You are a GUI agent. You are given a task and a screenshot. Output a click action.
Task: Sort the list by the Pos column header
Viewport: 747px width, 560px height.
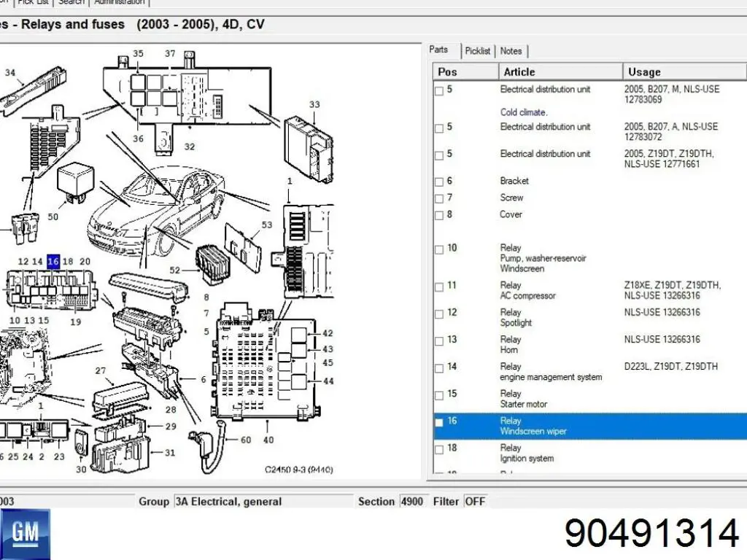click(465, 72)
